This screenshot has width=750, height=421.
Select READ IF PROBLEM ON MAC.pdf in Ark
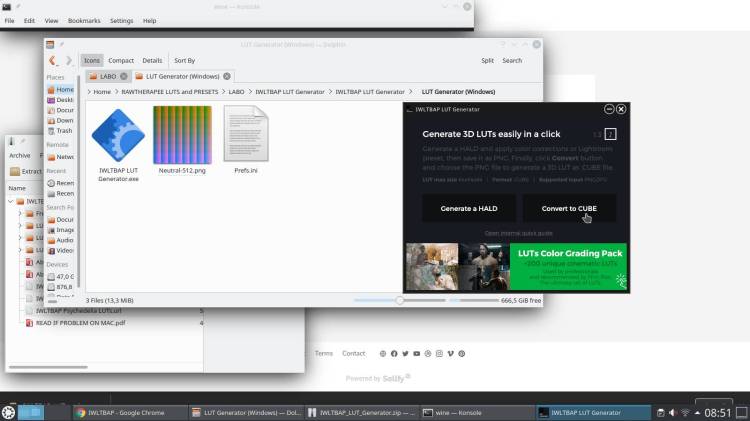pyautogui.click(x=80, y=323)
